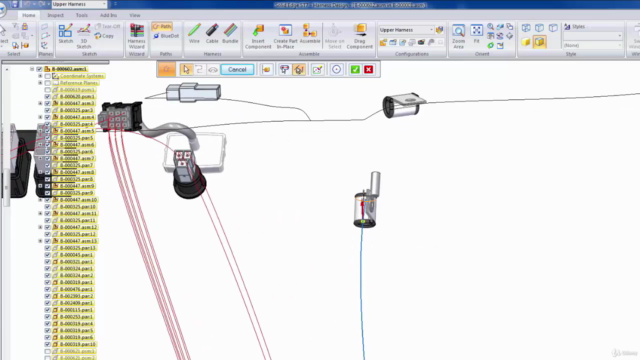The width and height of the screenshot is (640, 360).
Task: Open the Tools ribbon tab
Action: [82, 15]
